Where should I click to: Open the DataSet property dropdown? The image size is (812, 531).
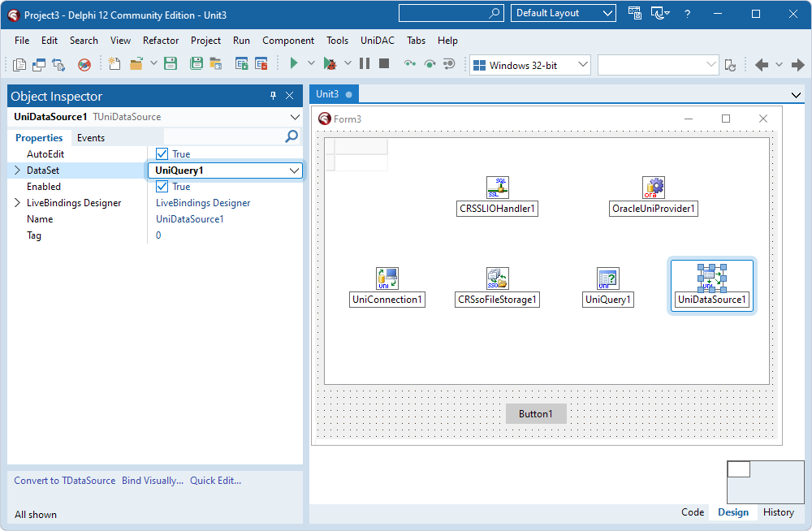point(294,171)
